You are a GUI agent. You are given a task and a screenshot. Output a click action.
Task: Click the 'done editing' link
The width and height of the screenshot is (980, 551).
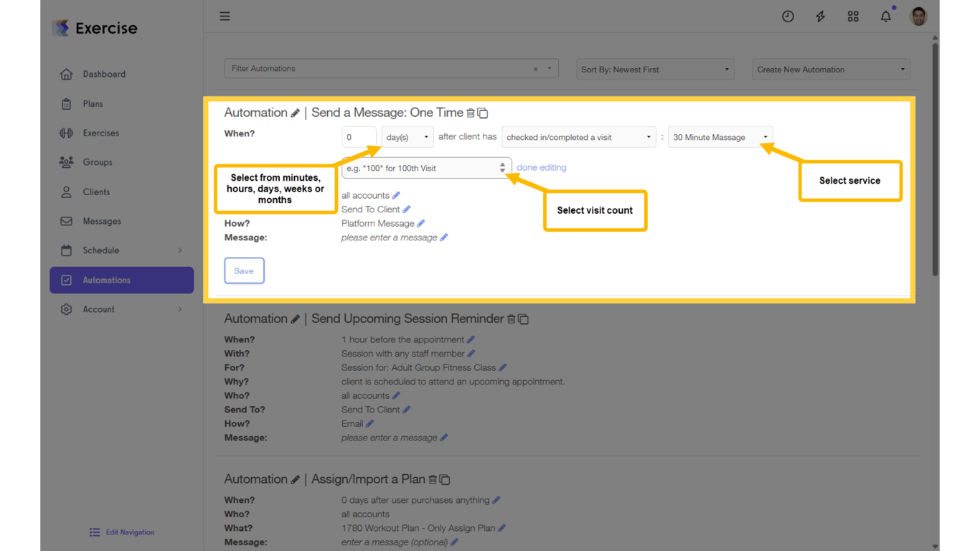tap(541, 167)
